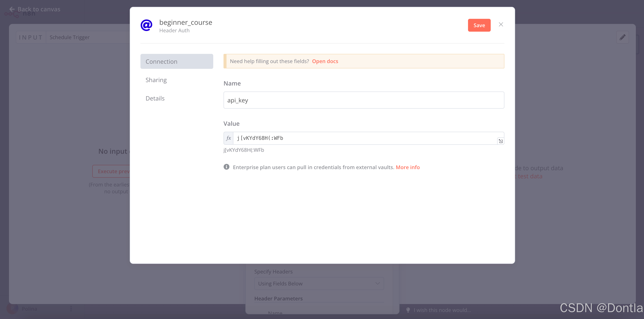Image resolution: width=644 pixels, height=319 pixels.
Task: Switch to the Details tab
Action: pos(155,98)
